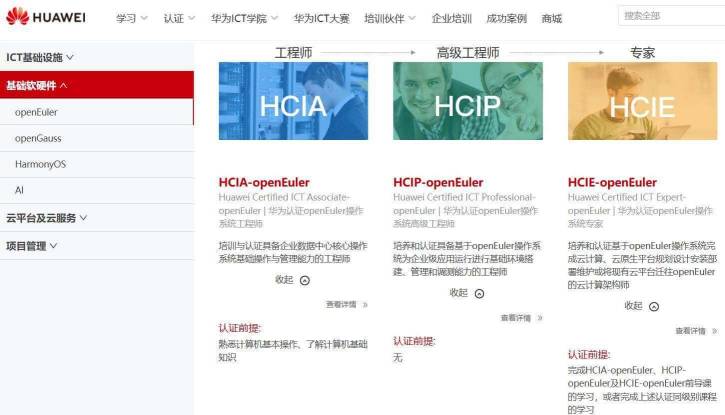Go to 华为ICT大赛 page

coord(321,18)
